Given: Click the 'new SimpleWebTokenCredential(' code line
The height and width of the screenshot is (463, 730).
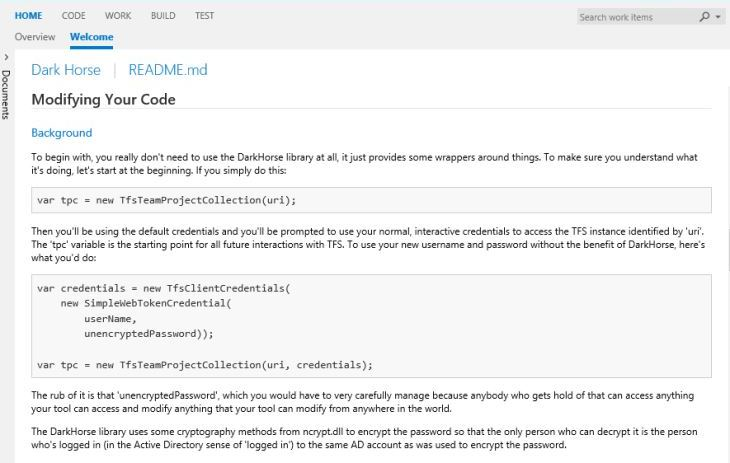Looking at the screenshot, I should coord(146,303).
